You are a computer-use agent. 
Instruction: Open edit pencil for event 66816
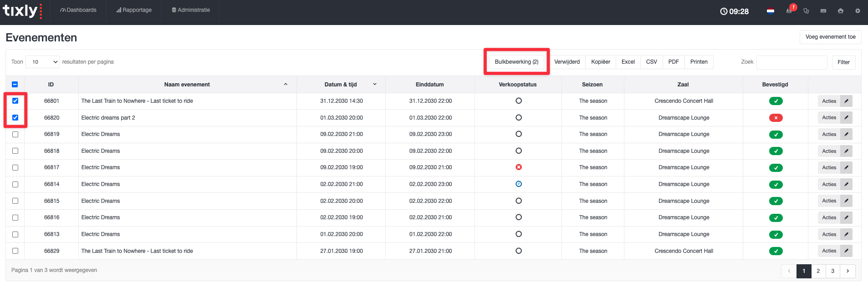coord(846,217)
